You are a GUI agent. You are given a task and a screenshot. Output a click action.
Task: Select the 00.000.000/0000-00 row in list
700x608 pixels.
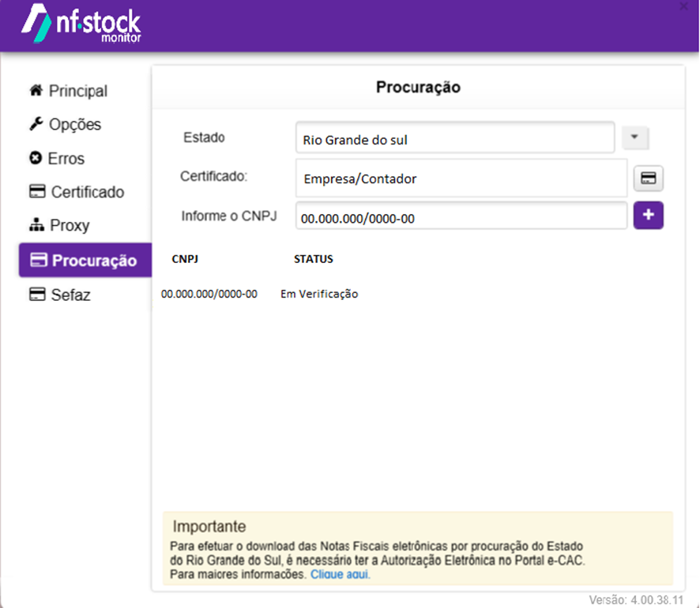pos(260,294)
